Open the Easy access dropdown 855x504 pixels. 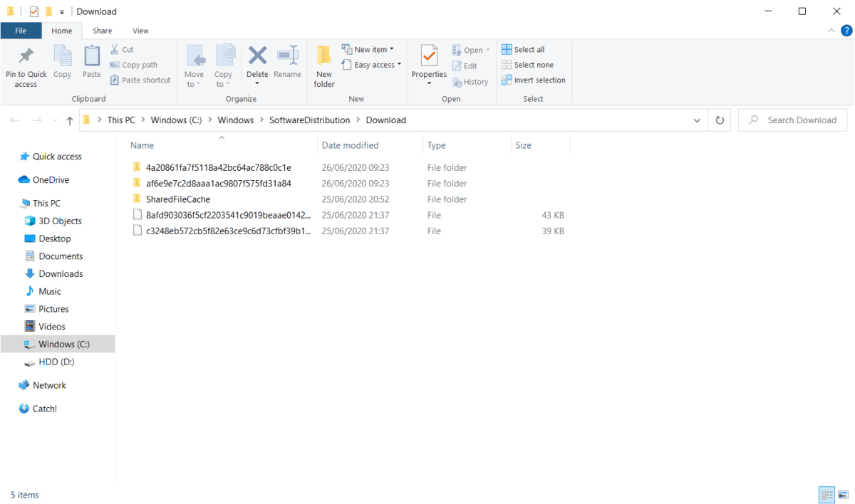(x=372, y=65)
